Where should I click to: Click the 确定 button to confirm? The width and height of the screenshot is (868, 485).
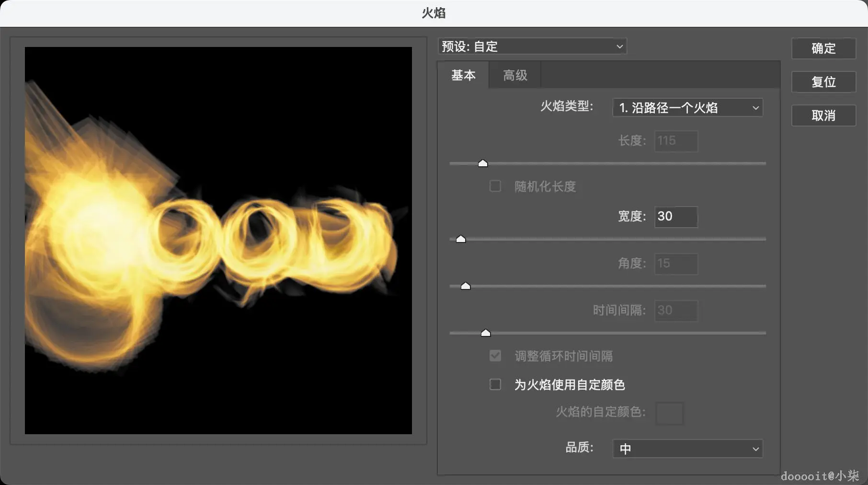(823, 48)
